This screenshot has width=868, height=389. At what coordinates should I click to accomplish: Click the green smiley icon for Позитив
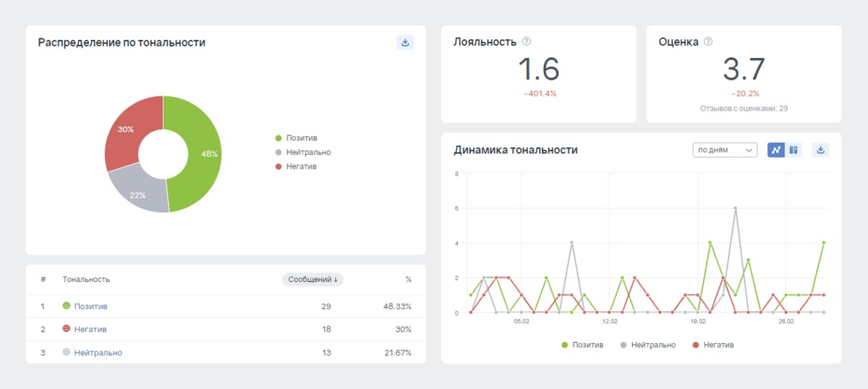[66, 306]
